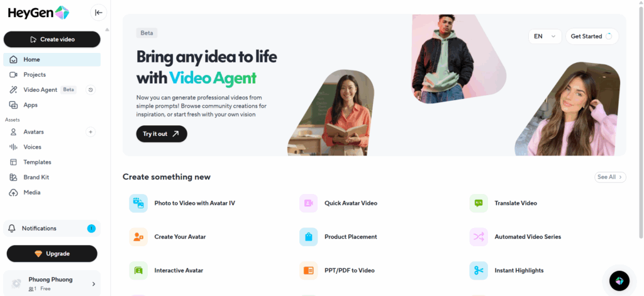Click the page vertical scrollbar
The width and height of the screenshot is (644, 296).
click(641, 123)
